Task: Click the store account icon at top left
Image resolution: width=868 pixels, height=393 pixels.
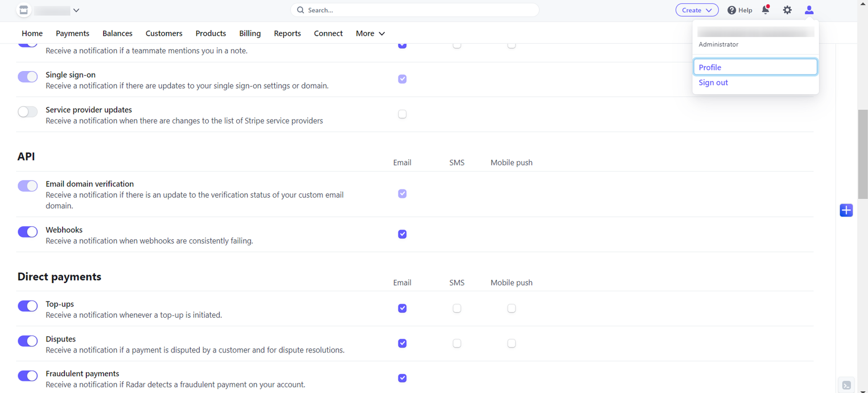Action: click(23, 10)
